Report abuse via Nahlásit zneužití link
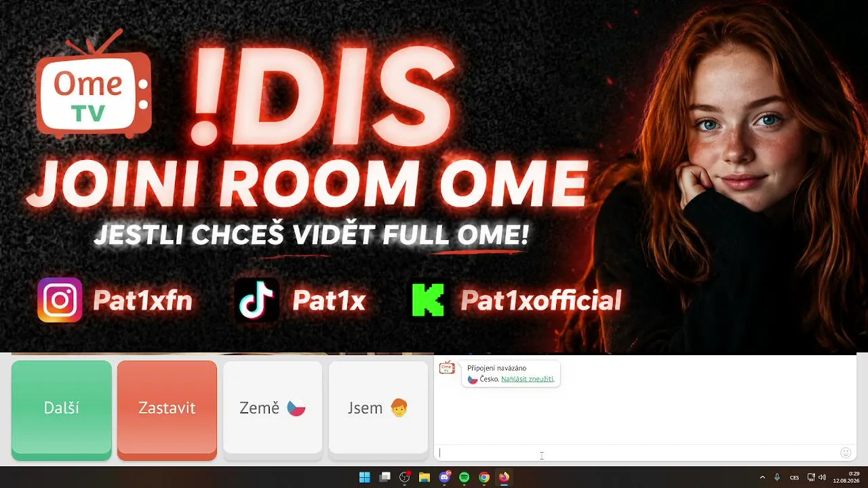This screenshot has width=868, height=488. tap(528, 379)
